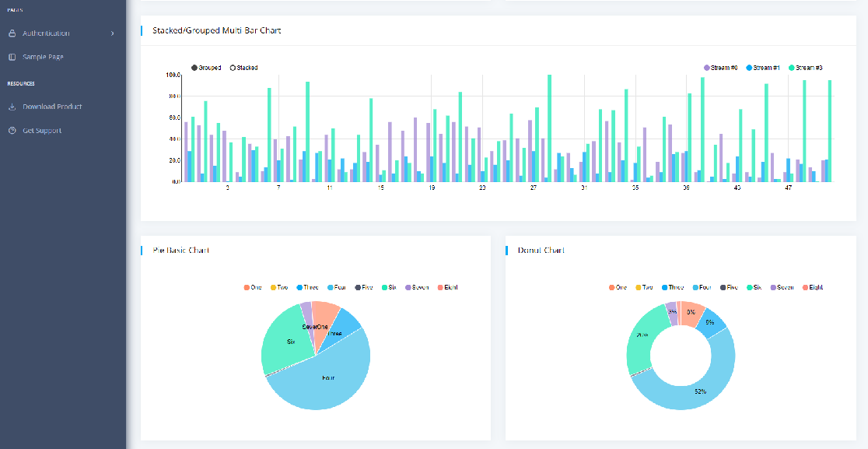868x449 pixels.
Task: Click the dark Five legend dot in Donut chart
Action: (x=723, y=287)
